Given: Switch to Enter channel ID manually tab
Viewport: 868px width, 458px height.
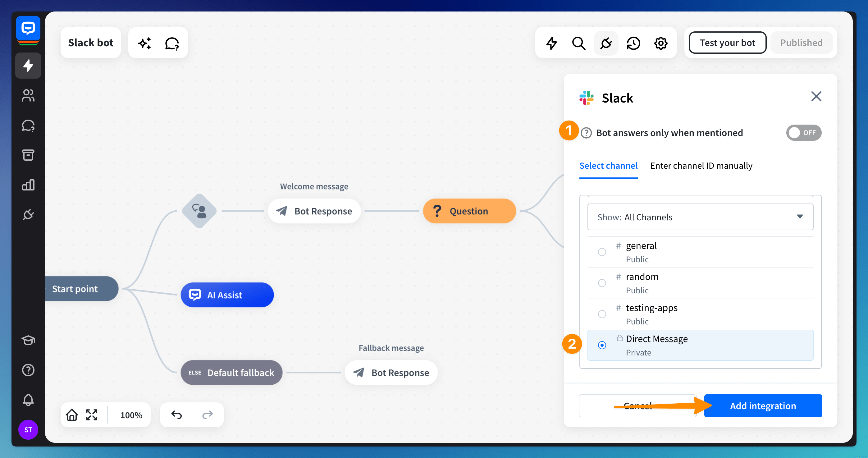Looking at the screenshot, I should click(x=701, y=166).
